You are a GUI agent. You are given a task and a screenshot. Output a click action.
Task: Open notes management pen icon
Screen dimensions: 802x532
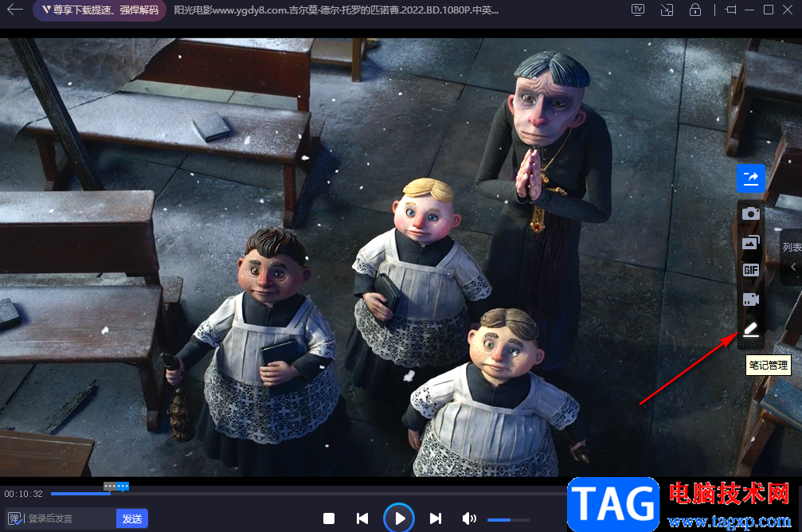[x=750, y=329]
